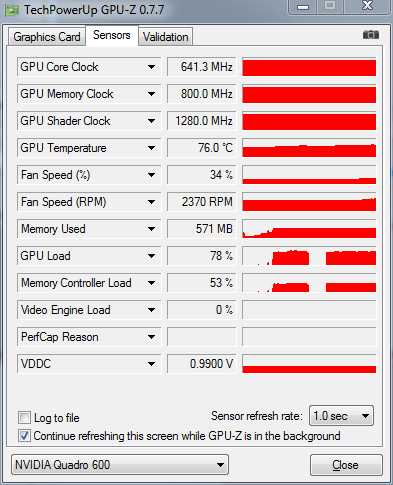Expand the VDDC sensor dropdown arrow
Viewport: 393px width, 485px height.
(151, 364)
